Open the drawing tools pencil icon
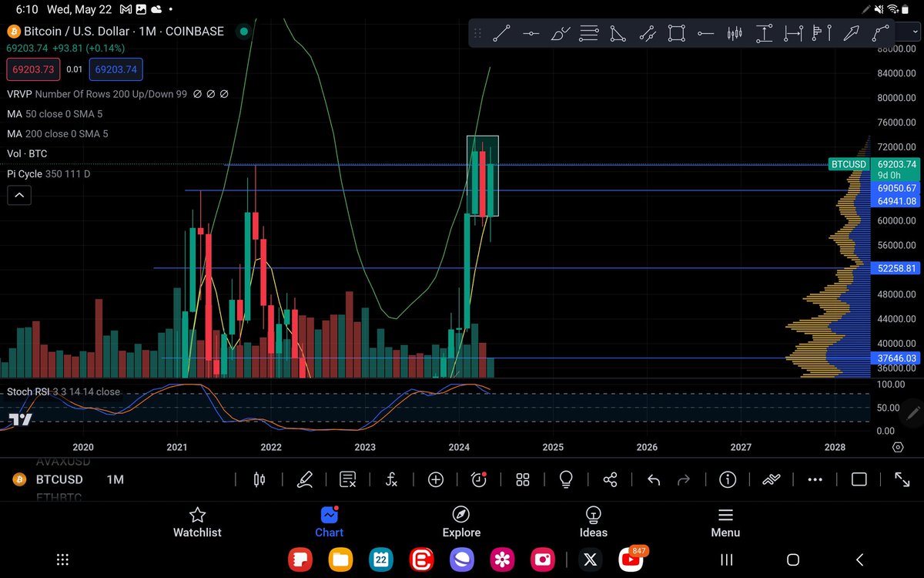 pyautogui.click(x=305, y=479)
